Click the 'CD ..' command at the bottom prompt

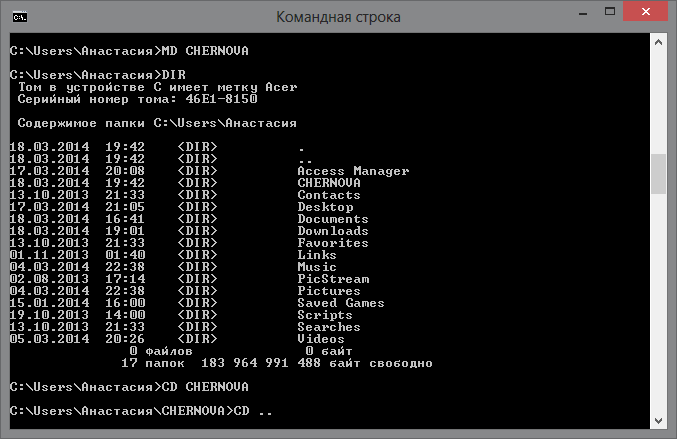[253, 411]
